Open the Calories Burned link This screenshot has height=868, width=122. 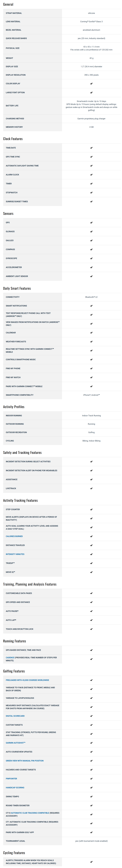pyautogui.click(x=14, y=536)
